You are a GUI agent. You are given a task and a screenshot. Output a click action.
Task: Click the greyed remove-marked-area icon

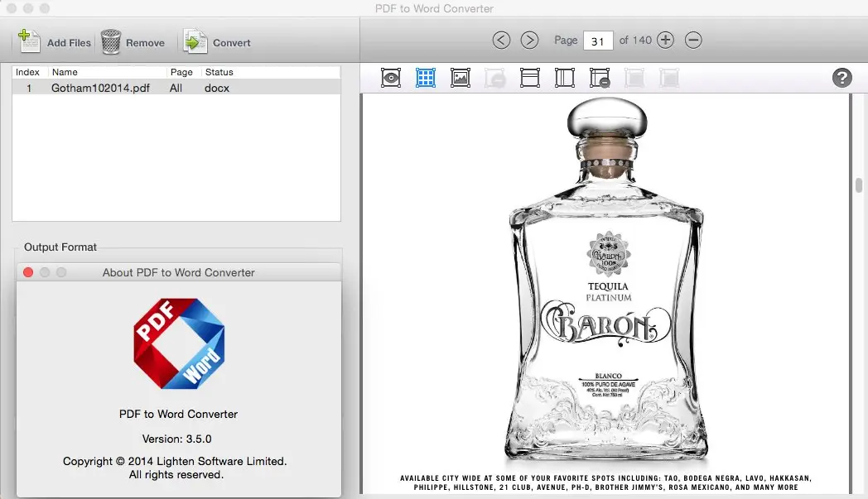[x=495, y=78]
